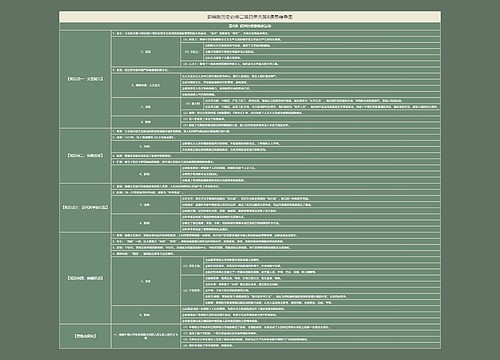Select the 【知识点二】 section cell
Image resolution: width=500 pixels, height=360 pixels.
[x=85, y=155]
